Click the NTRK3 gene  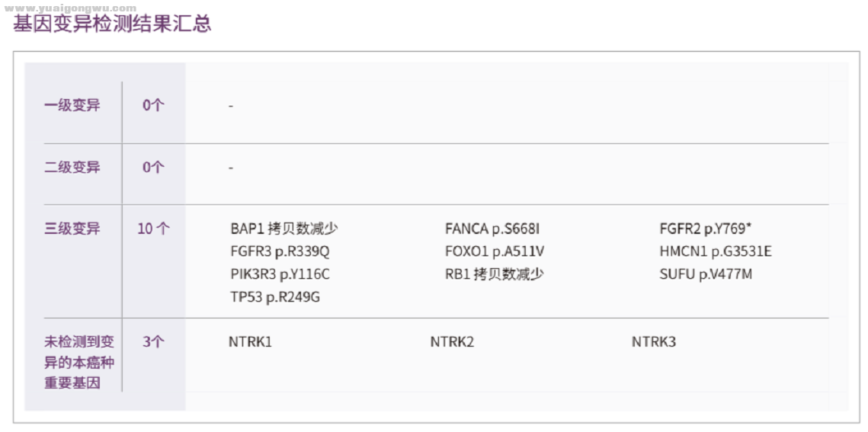coord(654,342)
